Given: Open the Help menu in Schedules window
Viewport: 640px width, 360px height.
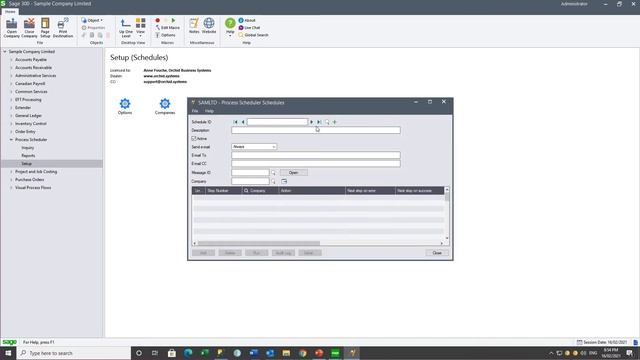Looking at the screenshot, I should click(x=209, y=111).
